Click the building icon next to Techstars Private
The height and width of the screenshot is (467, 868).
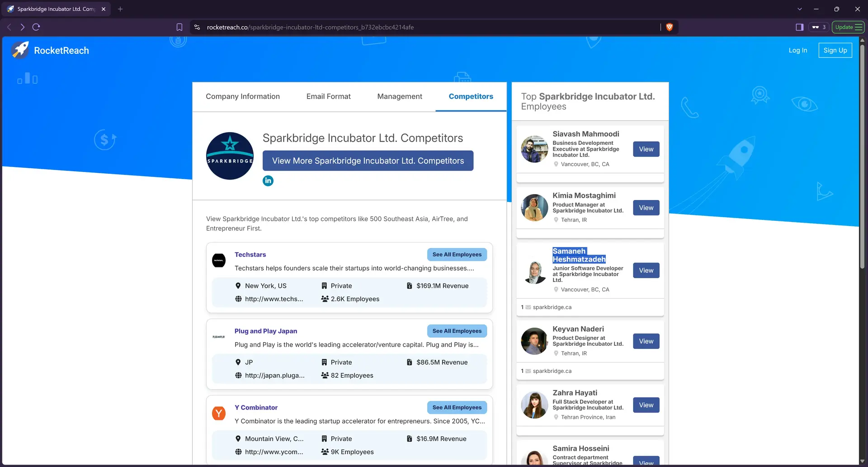pyautogui.click(x=324, y=286)
